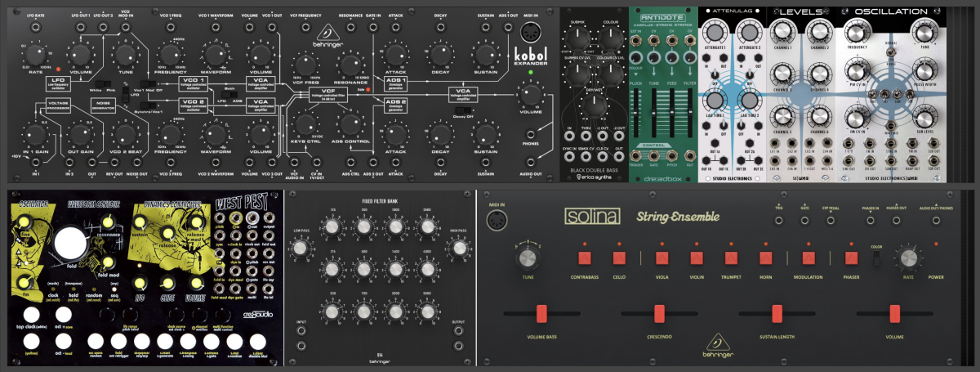Click the MIDI IN socket on Kobol Expander

pos(532,34)
